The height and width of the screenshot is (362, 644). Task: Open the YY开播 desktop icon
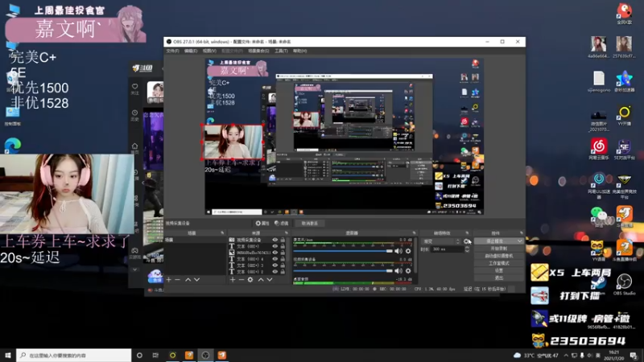625,115
